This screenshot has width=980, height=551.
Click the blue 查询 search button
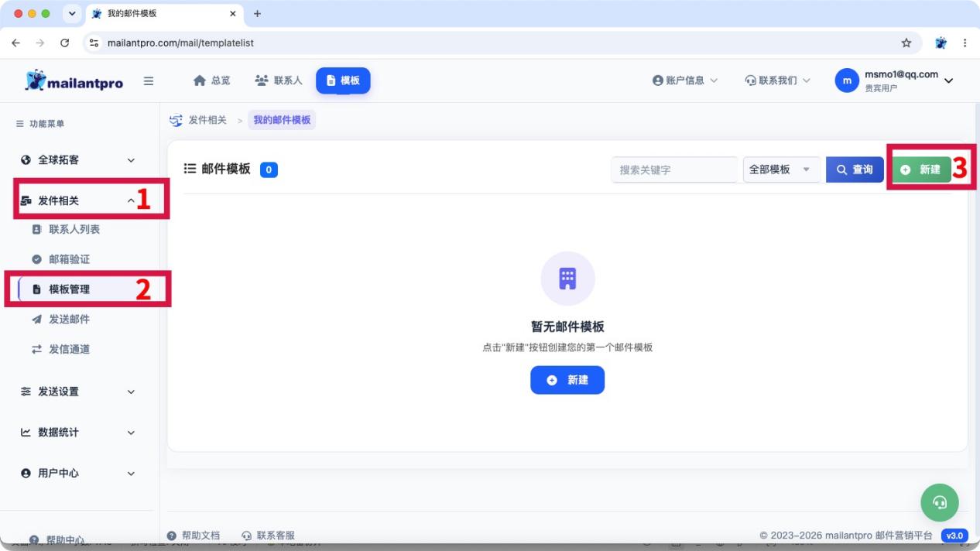(x=855, y=169)
